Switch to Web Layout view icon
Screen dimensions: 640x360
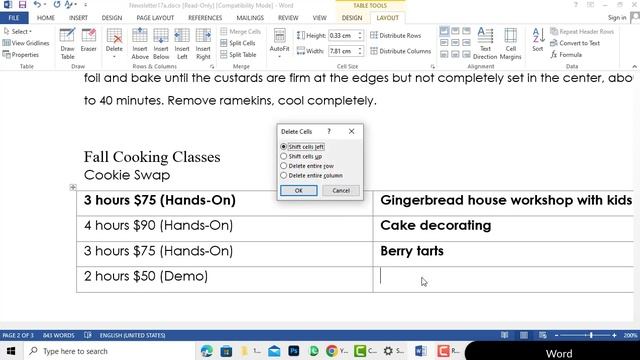542,336
